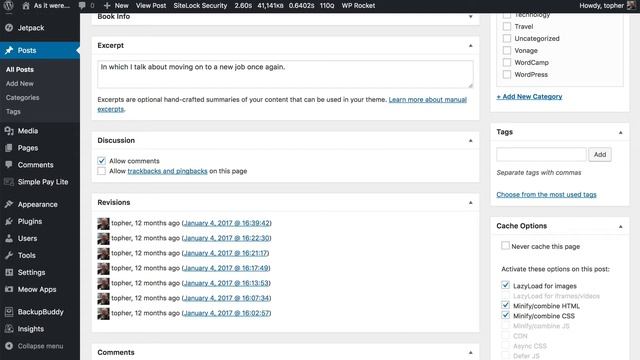Open the Jetpack sidebar icon
Image resolution: width=640 pixels, height=360 pixels.
click(9, 28)
